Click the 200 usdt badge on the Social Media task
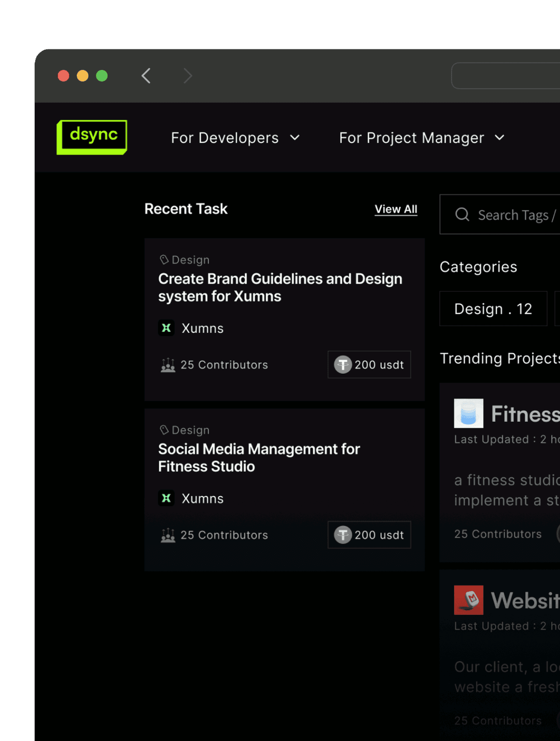This screenshot has width=560, height=741. [369, 535]
